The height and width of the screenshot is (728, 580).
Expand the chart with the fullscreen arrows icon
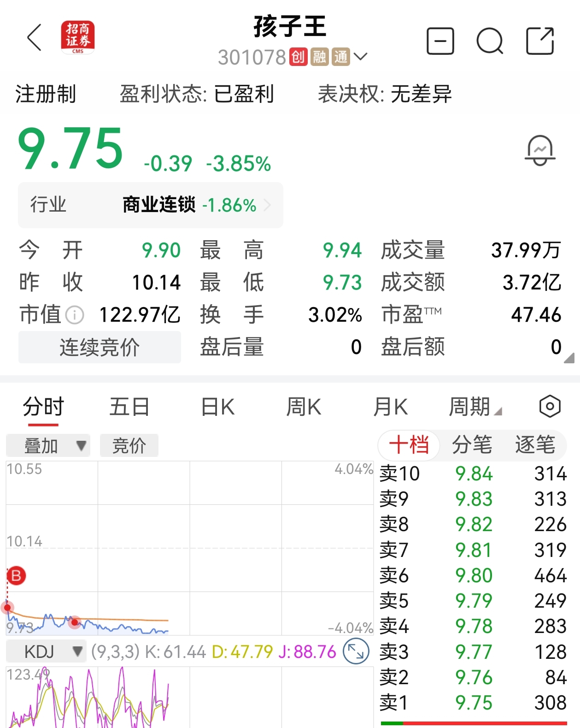(356, 651)
